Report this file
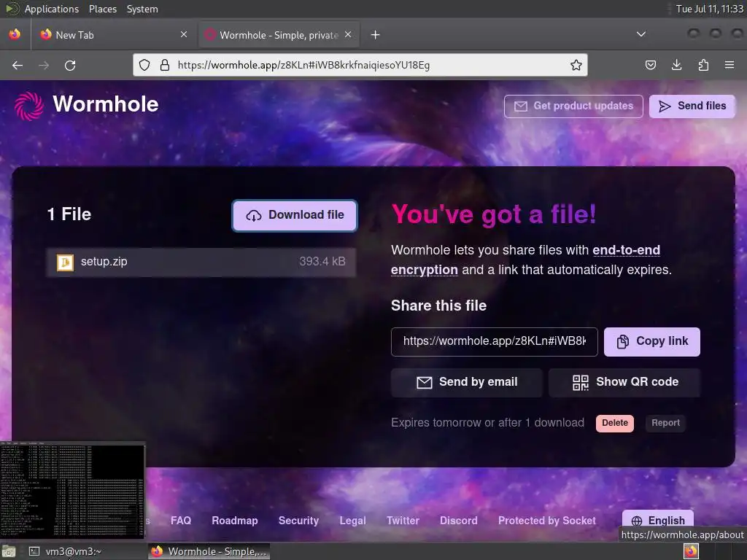Viewport: 747px width, 560px height. pyautogui.click(x=665, y=423)
